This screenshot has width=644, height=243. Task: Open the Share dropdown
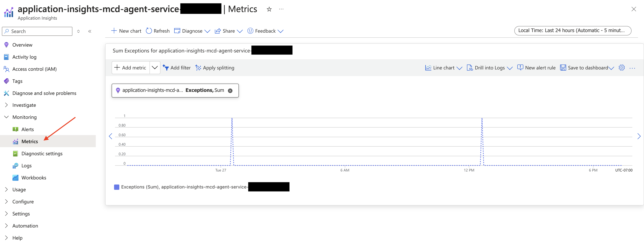point(228,31)
